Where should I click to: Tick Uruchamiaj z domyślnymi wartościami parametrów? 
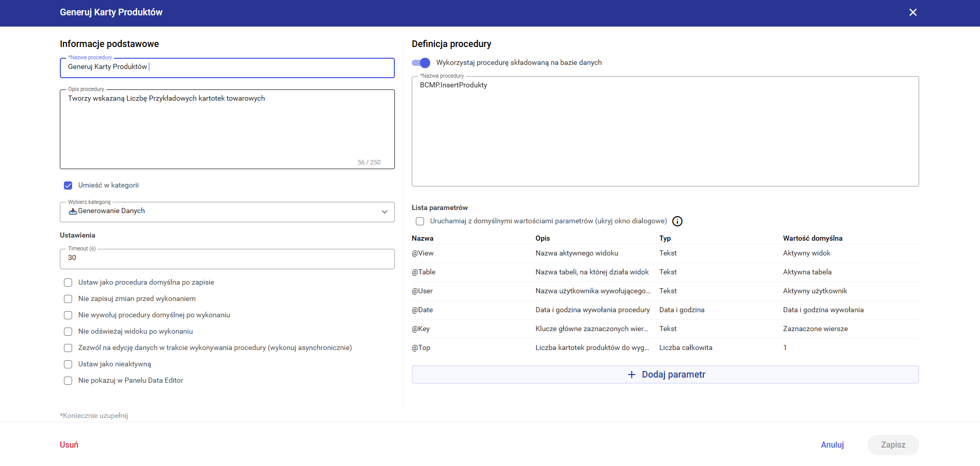click(420, 221)
